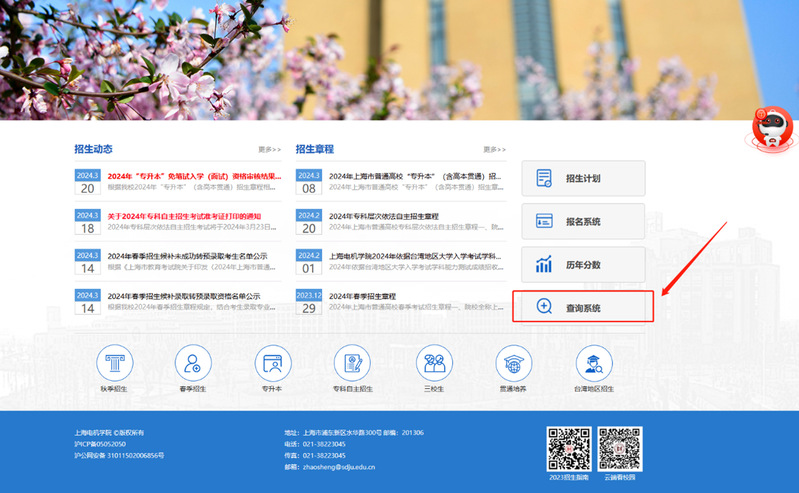Open the 历年分数 button
Image resolution: width=799 pixels, height=493 pixels.
click(583, 264)
